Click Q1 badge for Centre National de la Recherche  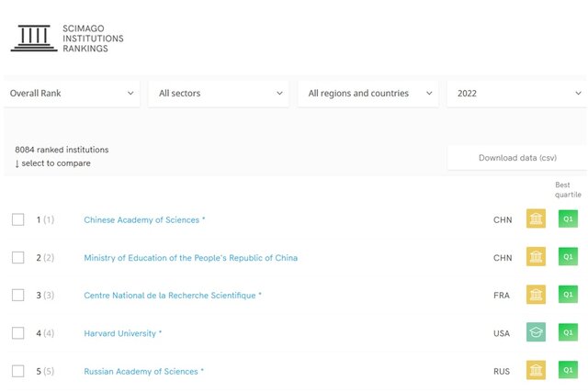(568, 295)
